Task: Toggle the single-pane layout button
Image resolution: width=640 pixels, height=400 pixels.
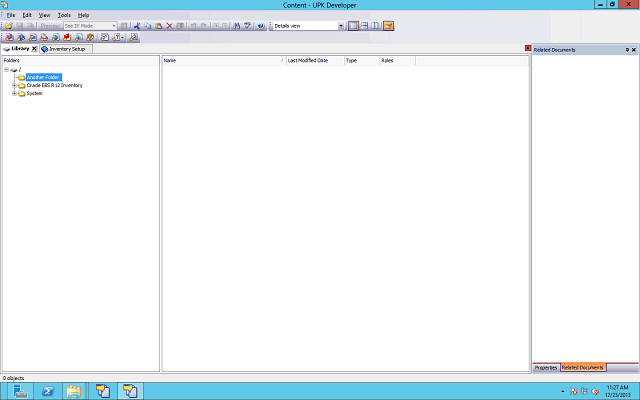Action: click(353, 26)
